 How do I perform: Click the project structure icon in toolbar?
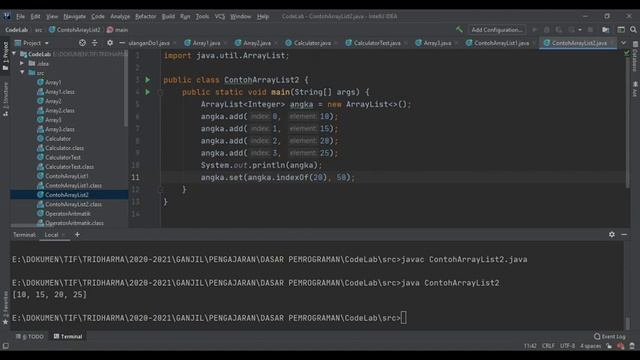[606, 29]
